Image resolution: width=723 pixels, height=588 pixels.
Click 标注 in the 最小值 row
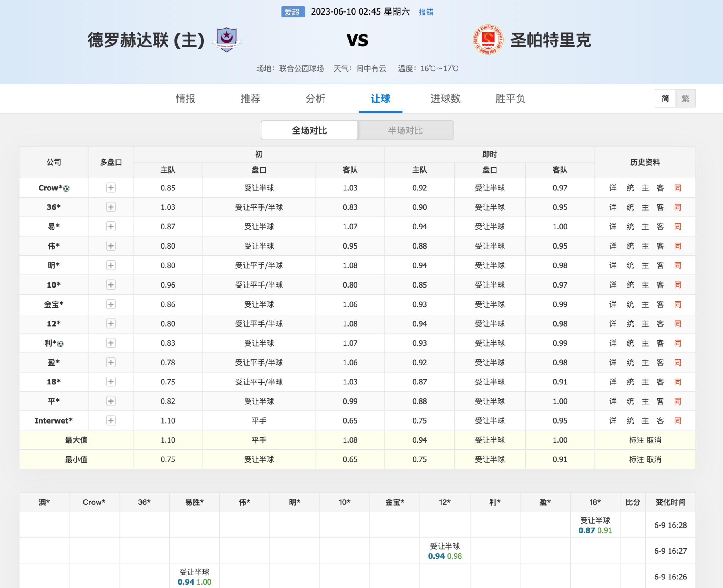(x=636, y=459)
